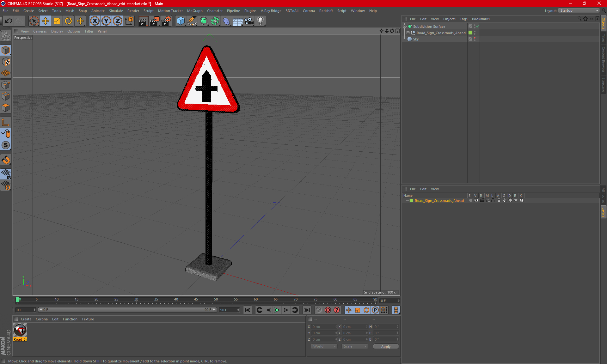Toggle Y axis lock
607x364 pixels.
click(106, 21)
